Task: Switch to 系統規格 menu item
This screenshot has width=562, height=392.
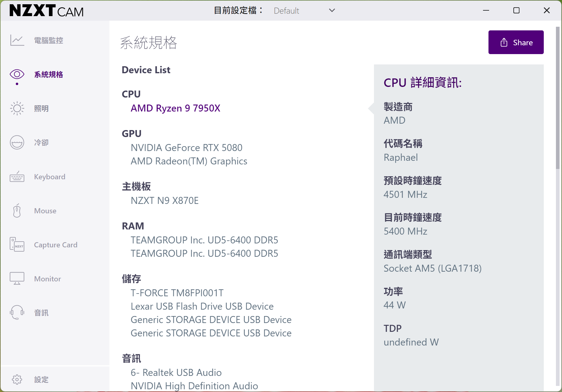Action: point(49,74)
